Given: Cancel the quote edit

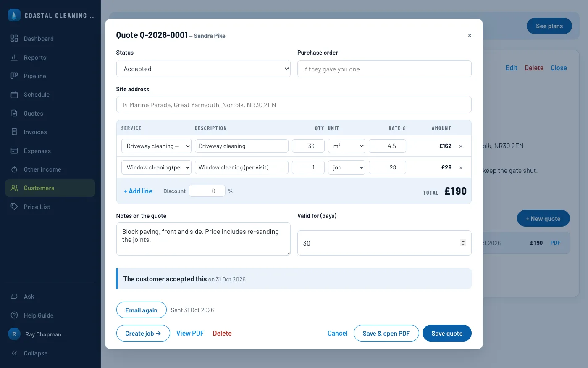Looking at the screenshot, I should click(x=337, y=333).
